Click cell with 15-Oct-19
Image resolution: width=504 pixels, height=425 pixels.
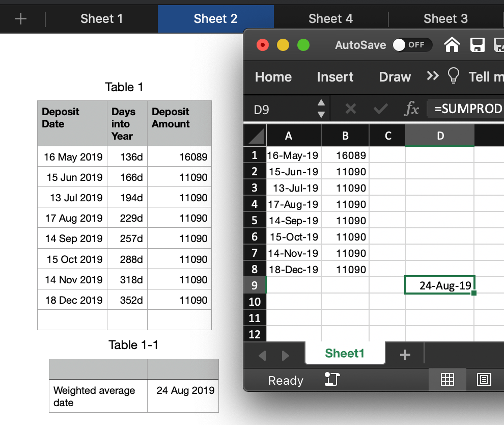pos(293,236)
